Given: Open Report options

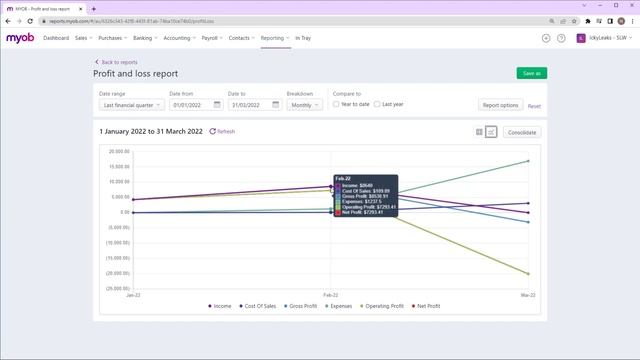Looking at the screenshot, I should tap(500, 105).
